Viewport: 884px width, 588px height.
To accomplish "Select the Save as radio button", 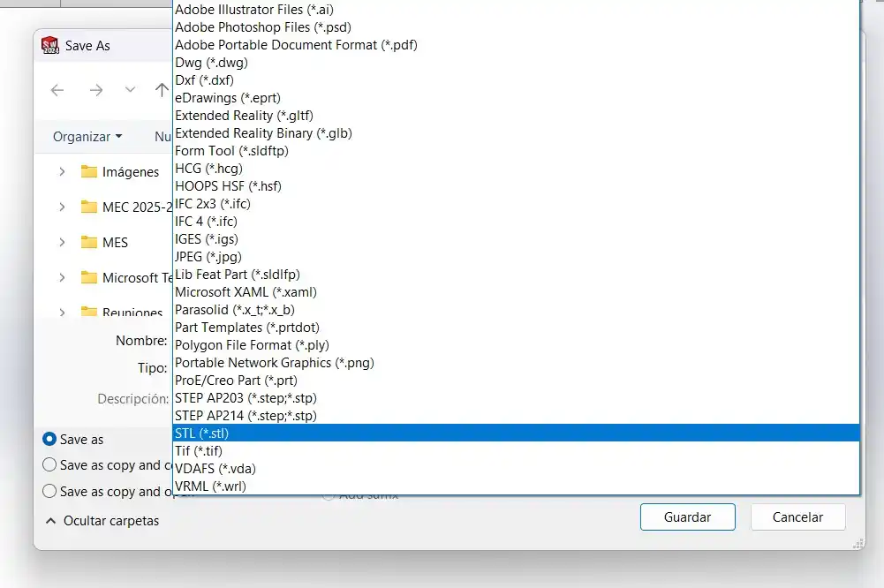I will click(49, 439).
